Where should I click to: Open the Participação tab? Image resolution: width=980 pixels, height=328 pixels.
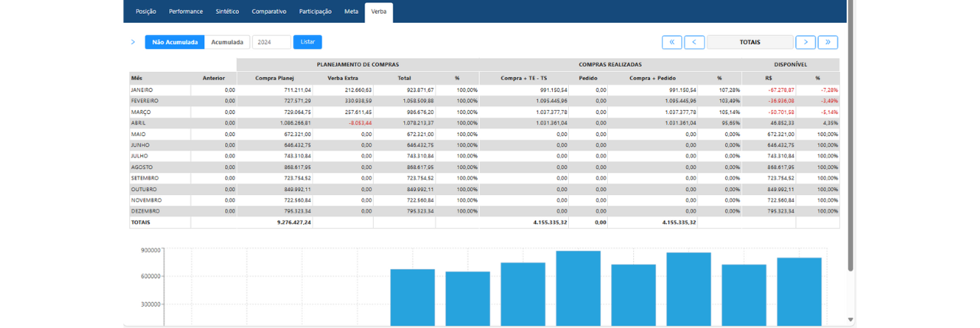pos(315,11)
